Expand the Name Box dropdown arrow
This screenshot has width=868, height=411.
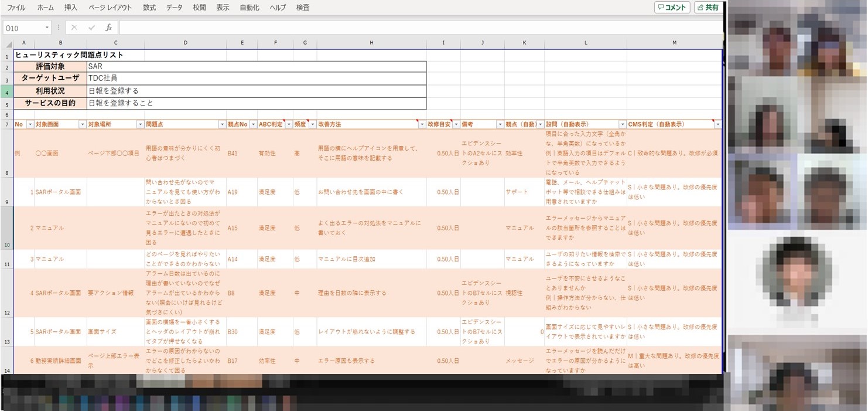(47, 28)
